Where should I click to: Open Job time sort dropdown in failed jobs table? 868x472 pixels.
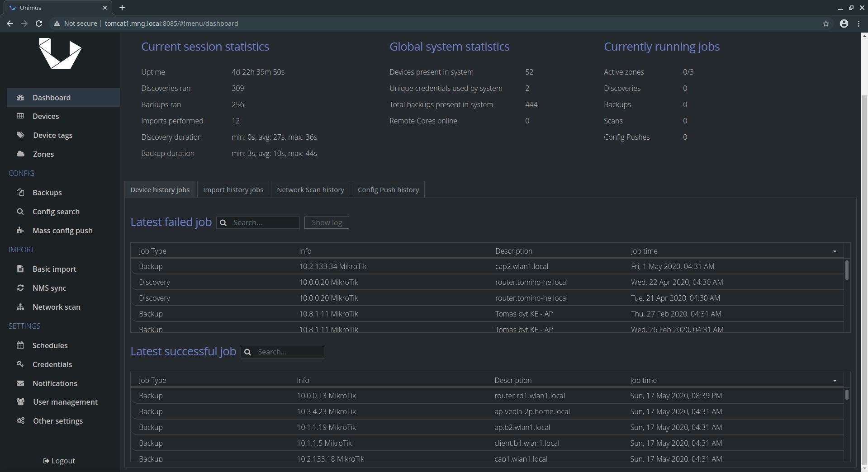click(835, 251)
